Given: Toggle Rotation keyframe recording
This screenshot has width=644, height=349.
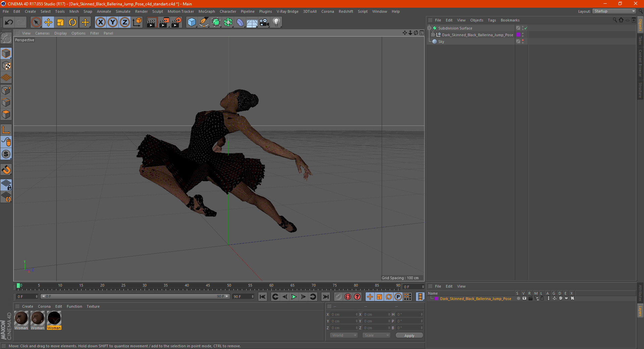Looking at the screenshot, I should coord(389,297).
